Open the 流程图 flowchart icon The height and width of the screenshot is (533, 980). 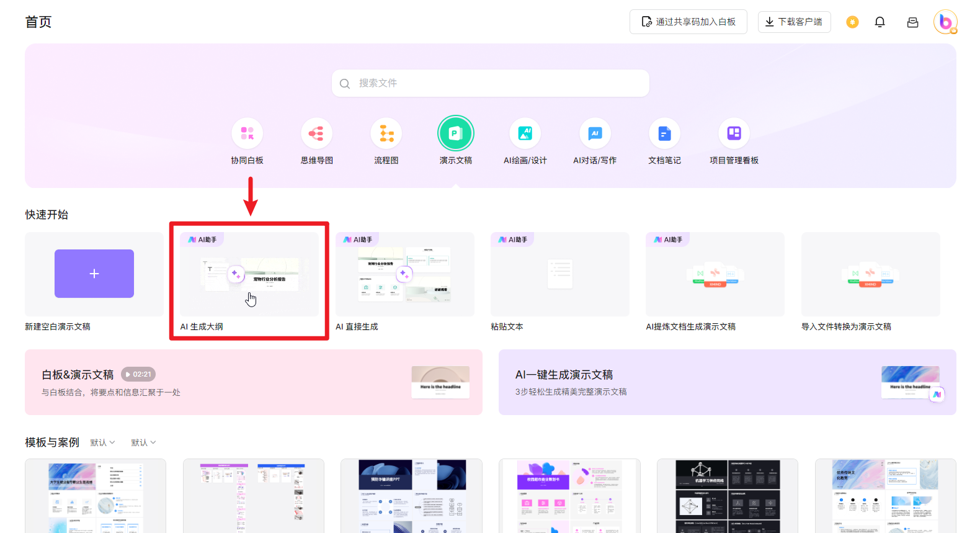tap(386, 133)
